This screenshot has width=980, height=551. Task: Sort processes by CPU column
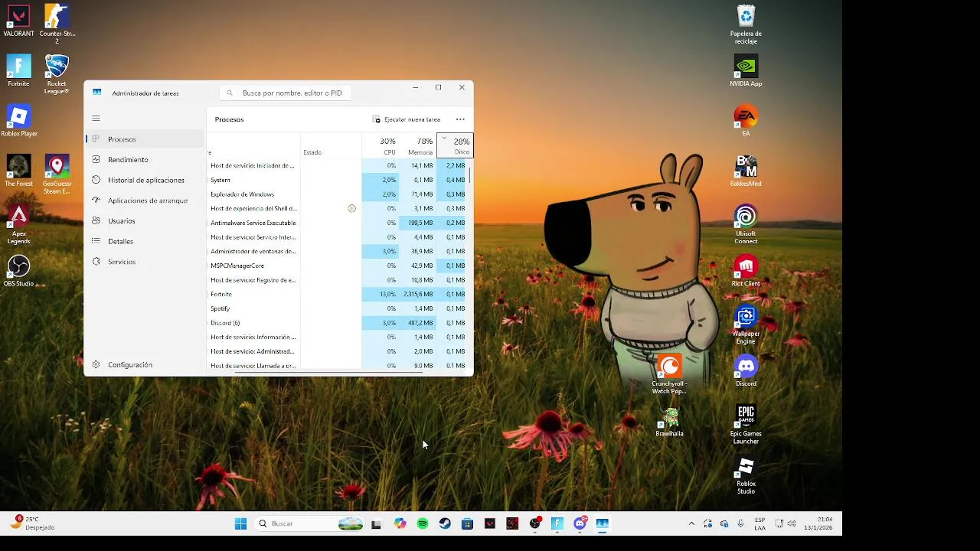(380, 145)
